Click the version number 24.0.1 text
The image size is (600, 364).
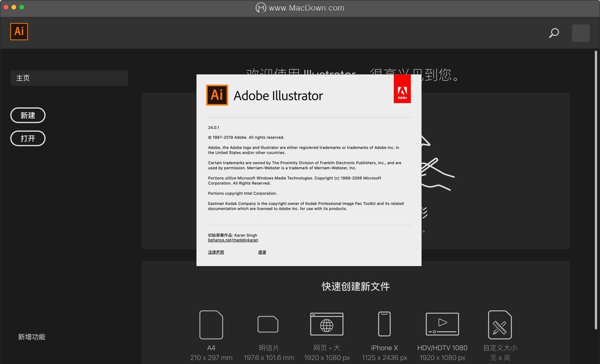click(x=214, y=128)
